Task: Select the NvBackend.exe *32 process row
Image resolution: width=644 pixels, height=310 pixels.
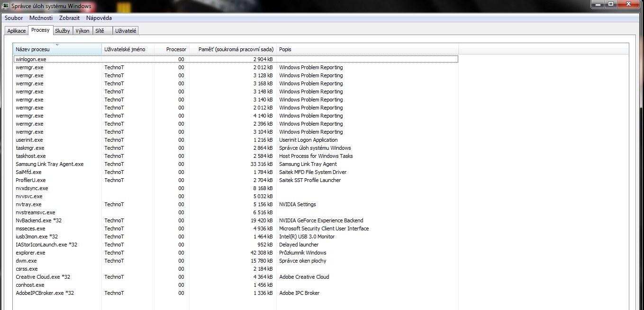Action: 39,220
